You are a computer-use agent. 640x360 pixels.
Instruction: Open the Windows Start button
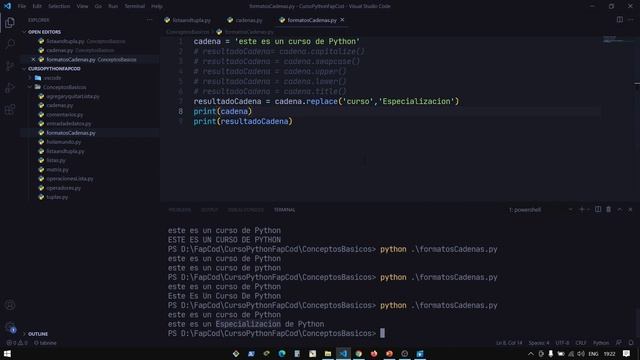[x=7, y=353]
